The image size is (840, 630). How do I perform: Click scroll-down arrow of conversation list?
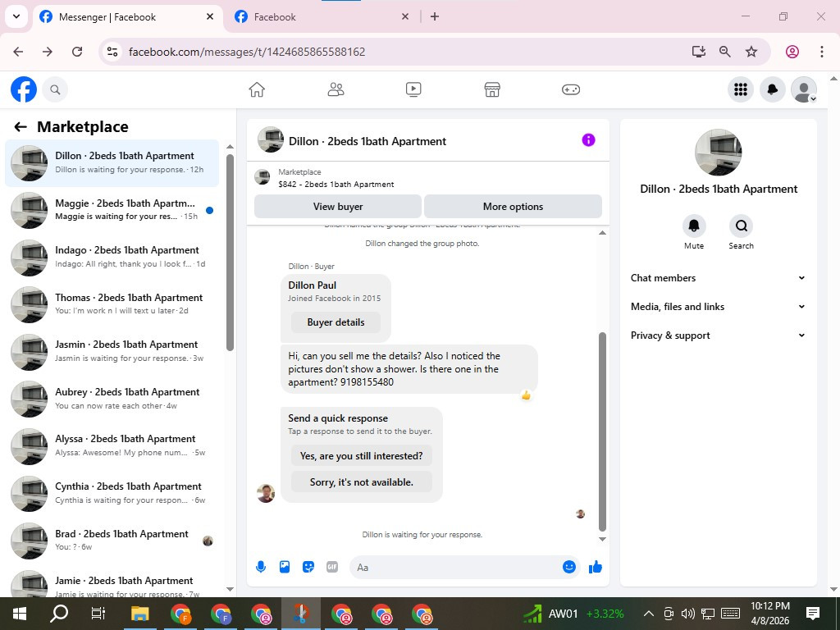click(x=230, y=589)
